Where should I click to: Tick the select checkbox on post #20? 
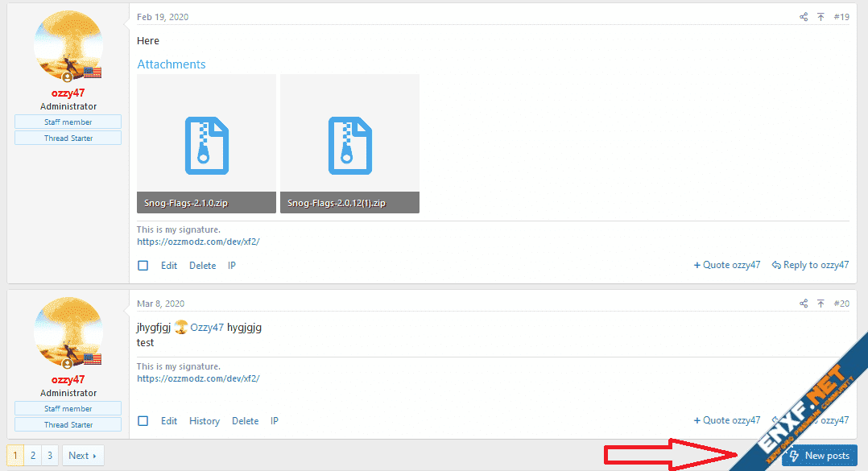(143, 421)
